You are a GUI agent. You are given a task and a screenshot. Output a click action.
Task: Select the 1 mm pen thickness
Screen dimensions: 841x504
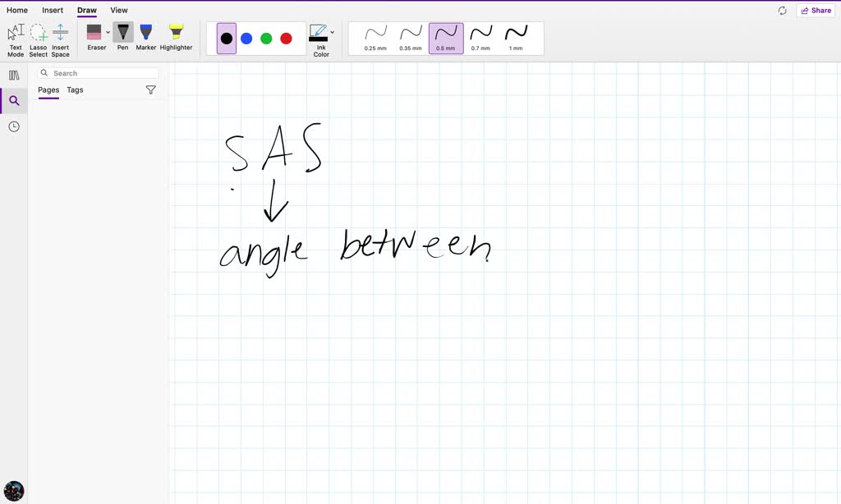pyautogui.click(x=516, y=37)
